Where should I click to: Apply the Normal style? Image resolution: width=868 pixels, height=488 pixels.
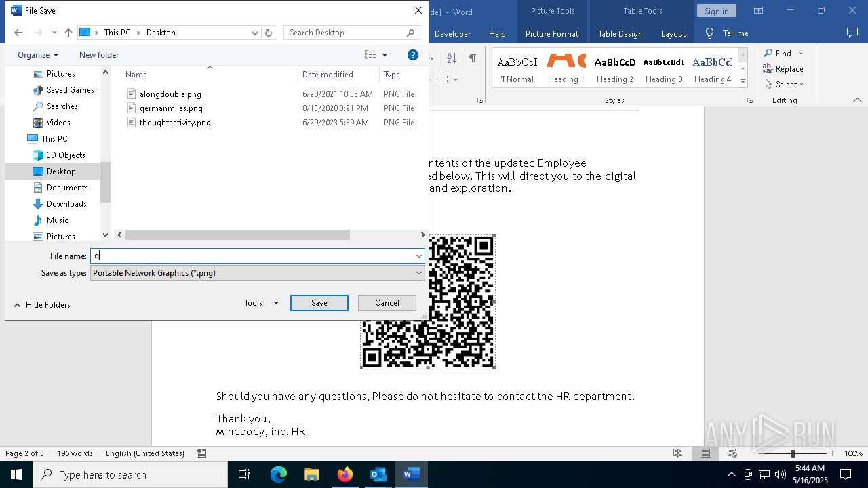517,68
